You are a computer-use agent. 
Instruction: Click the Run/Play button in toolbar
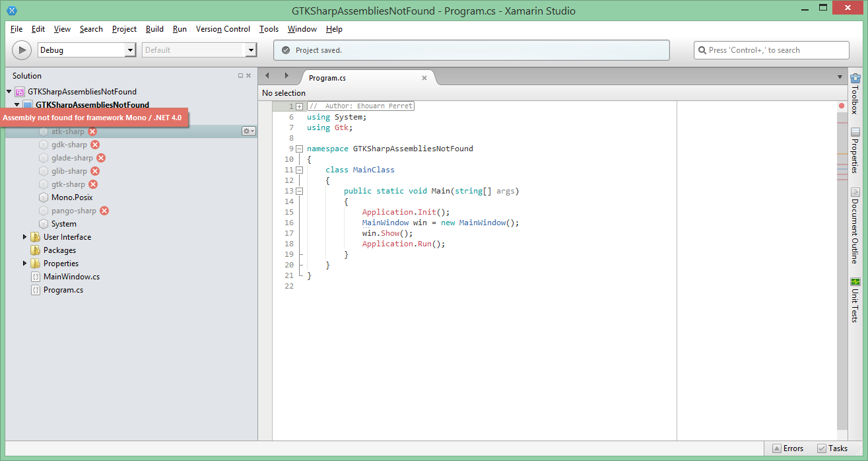(21, 50)
